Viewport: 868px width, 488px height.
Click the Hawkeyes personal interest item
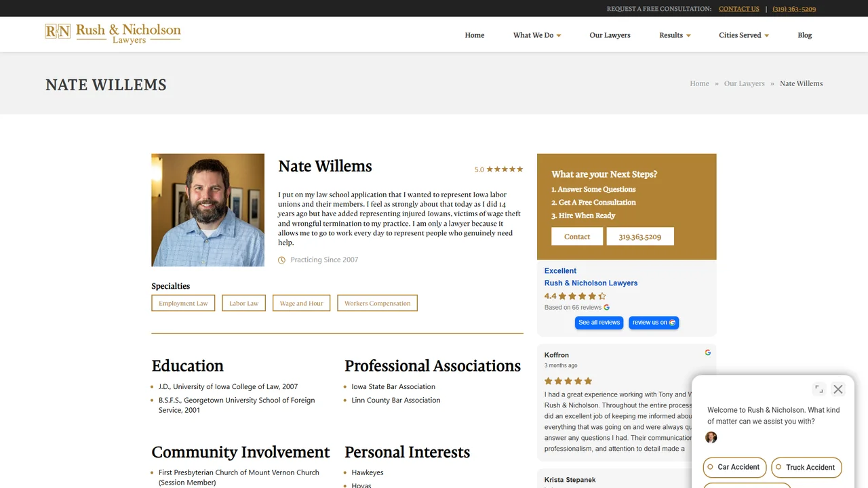click(x=368, y=472)
